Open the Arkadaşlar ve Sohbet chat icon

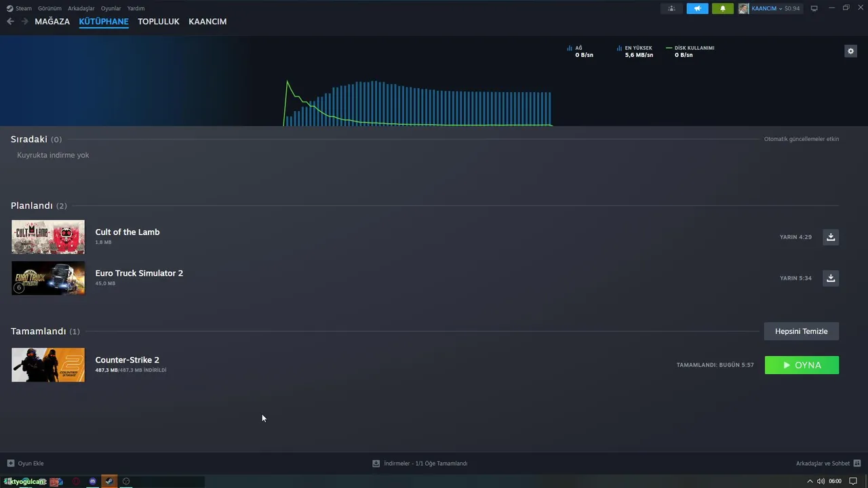click(x=857, y=464)
